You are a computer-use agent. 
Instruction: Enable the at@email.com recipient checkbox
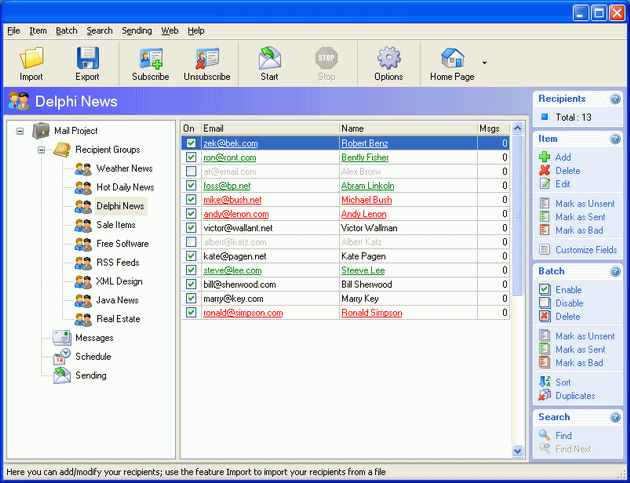pos(191,172)
